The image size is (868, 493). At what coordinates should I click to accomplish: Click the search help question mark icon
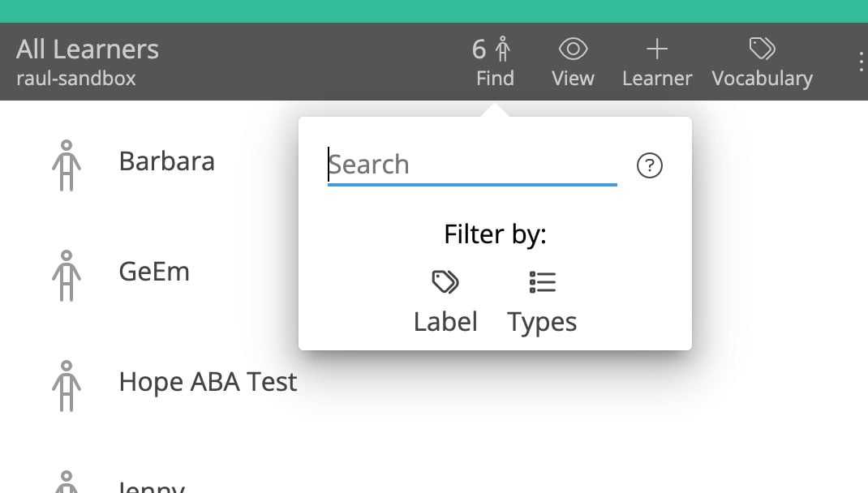click(650, 165)
